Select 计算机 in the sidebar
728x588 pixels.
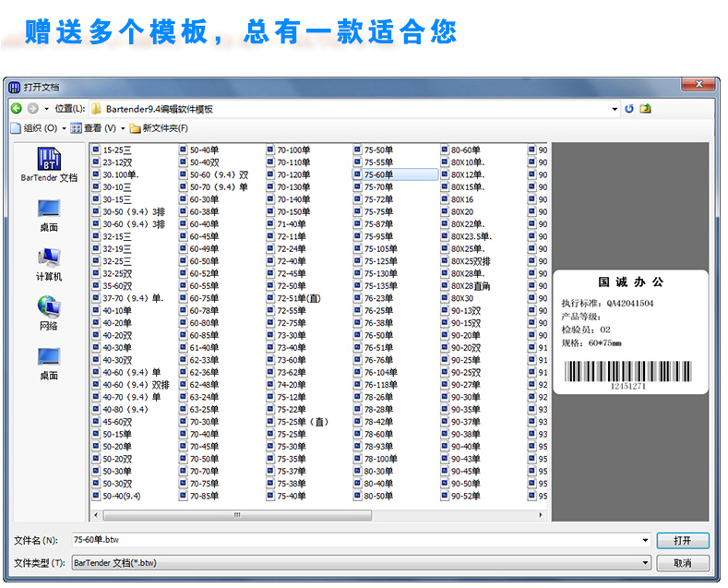tap(49, 264)
